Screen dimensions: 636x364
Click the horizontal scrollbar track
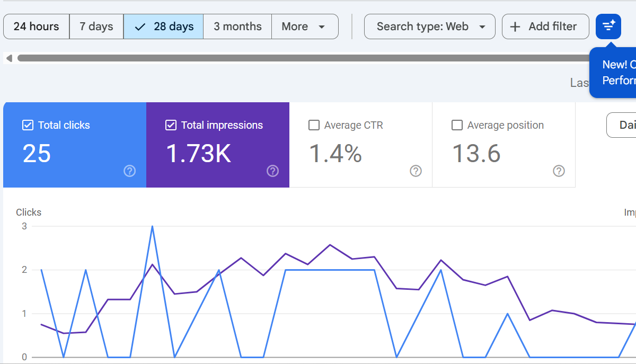pyautogui.click(x=303, y=58)
